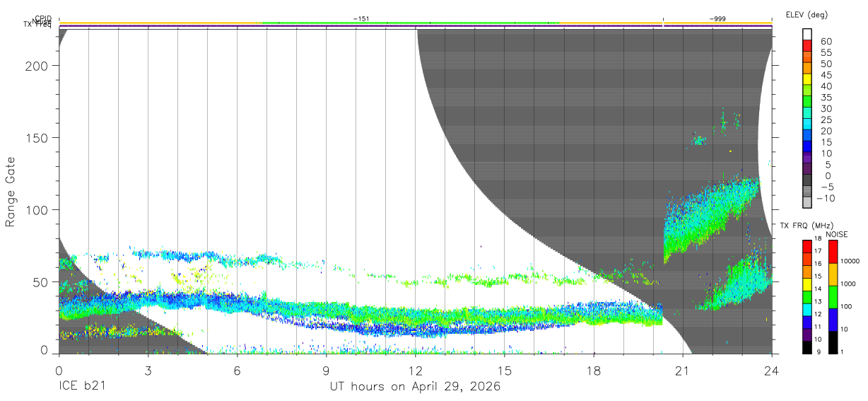Click the '6' hour tick label on time axis

tap(237, 370)
